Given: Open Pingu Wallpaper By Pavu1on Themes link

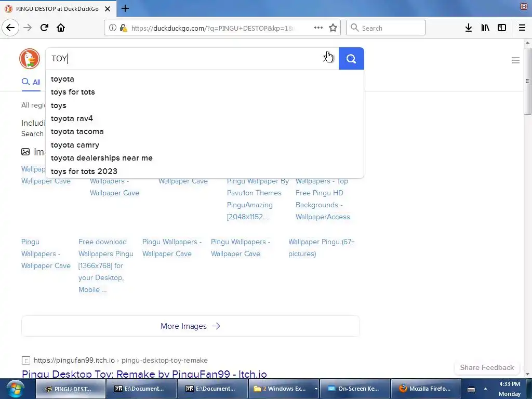Looking at the screenshot, I should (x=258, y=199).
